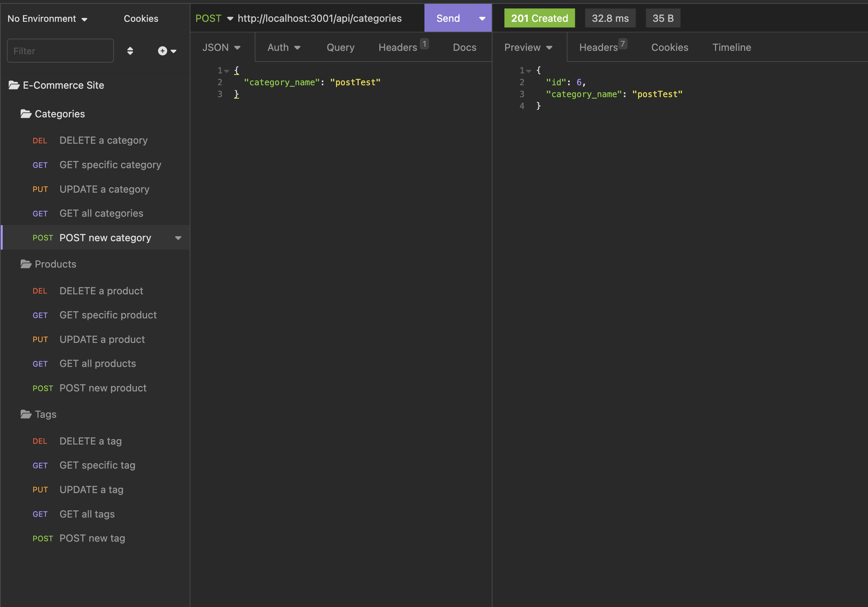Click the Tags folder icon
Image resolution: width=868 pixels, height=607 pixels.
26,414
